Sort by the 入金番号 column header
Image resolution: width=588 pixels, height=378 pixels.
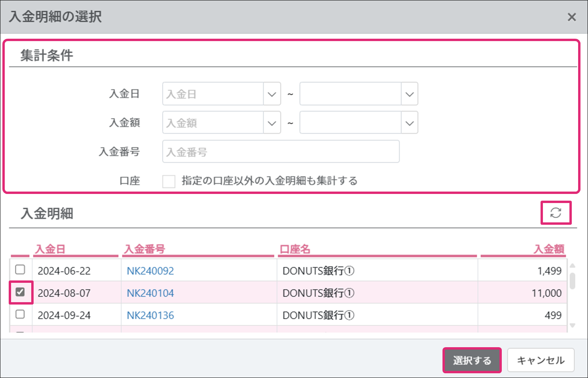tap(144, 249)
